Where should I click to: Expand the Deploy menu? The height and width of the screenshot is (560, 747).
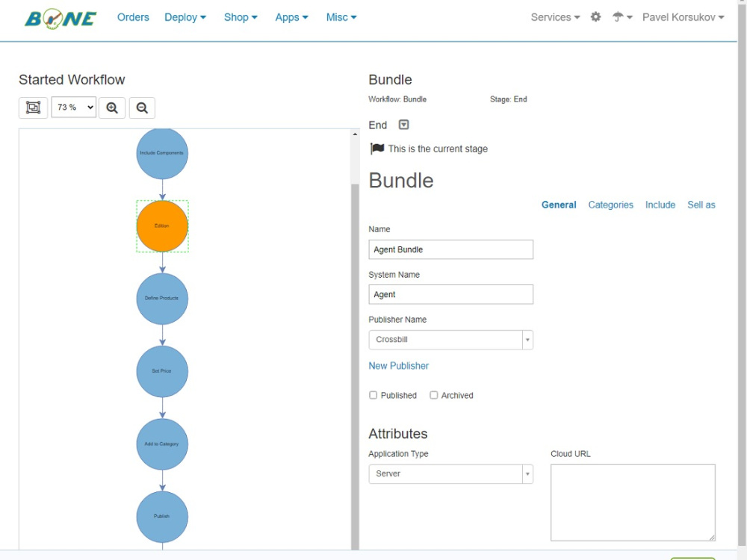coord(185,17)
